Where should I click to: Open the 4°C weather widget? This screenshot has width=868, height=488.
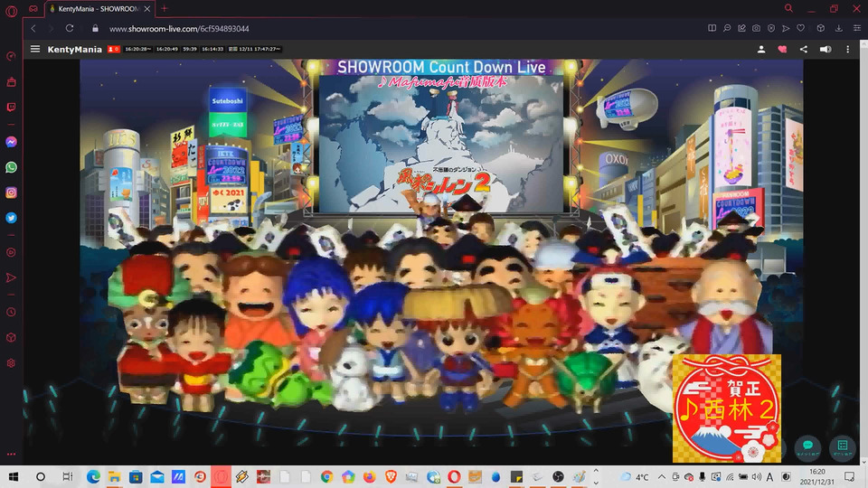click(635, 476)
